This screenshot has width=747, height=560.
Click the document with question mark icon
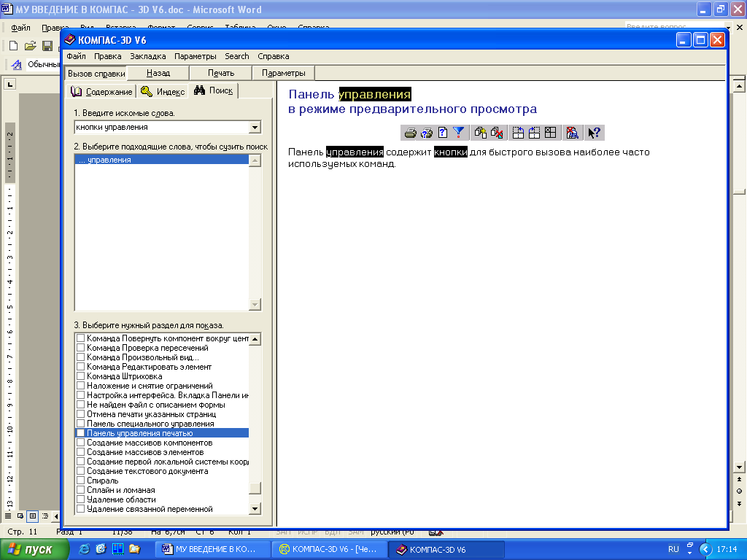tap(443, 133)
